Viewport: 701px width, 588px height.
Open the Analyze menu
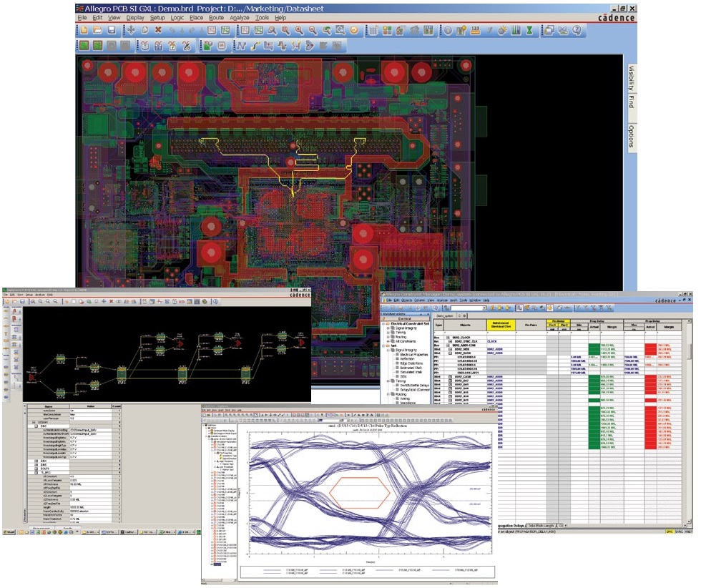240,17
